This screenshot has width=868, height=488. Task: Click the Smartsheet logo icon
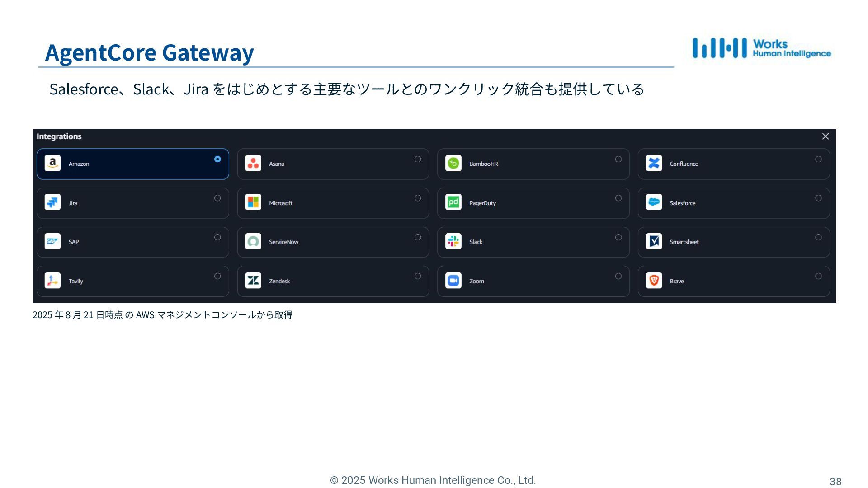pos(654,241)
